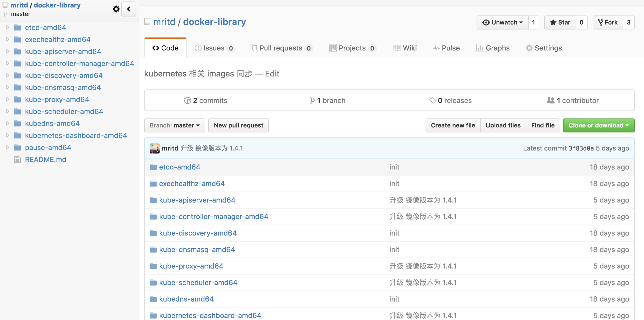644x320 pixels.
Task: Click the kube-proxy-amd64 folder icon in the file list
Action: coord(153,266)
